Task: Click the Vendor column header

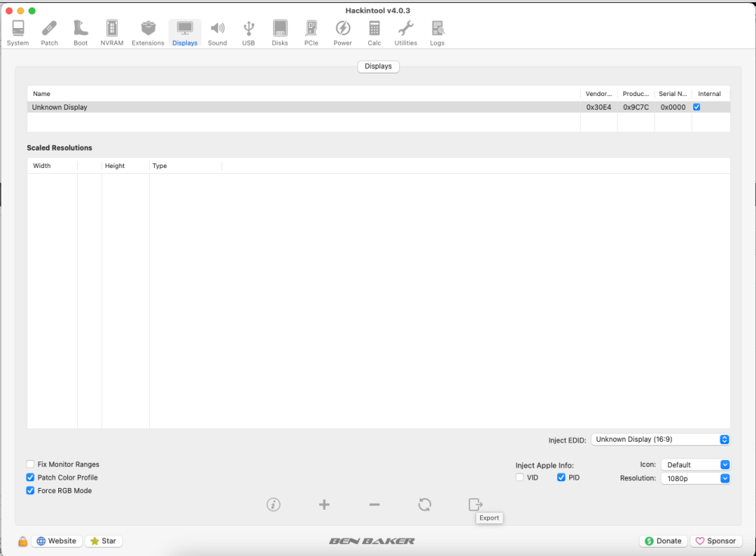Action: pyautogui.click(x=599, y=94)
